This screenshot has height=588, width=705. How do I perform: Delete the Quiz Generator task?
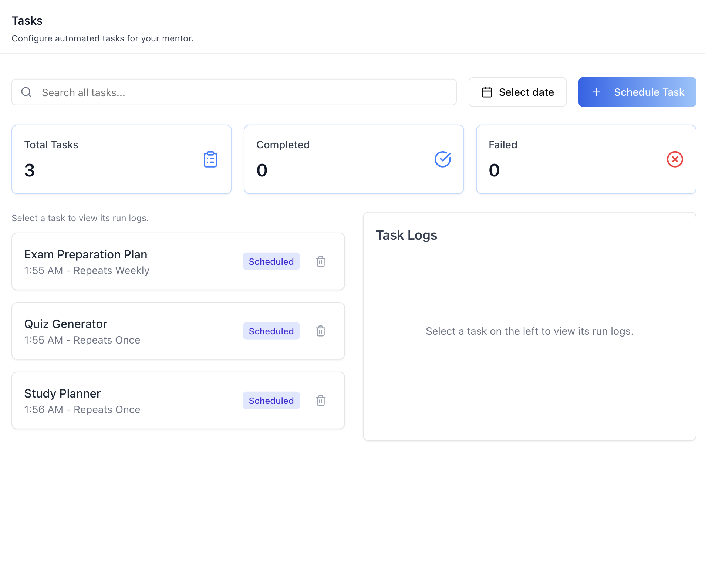(321, 331)
